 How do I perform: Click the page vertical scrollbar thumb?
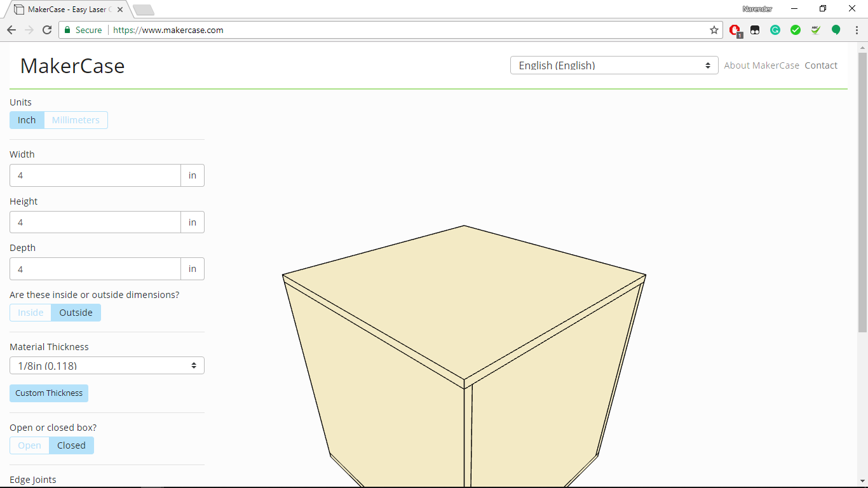click(862, 192)
